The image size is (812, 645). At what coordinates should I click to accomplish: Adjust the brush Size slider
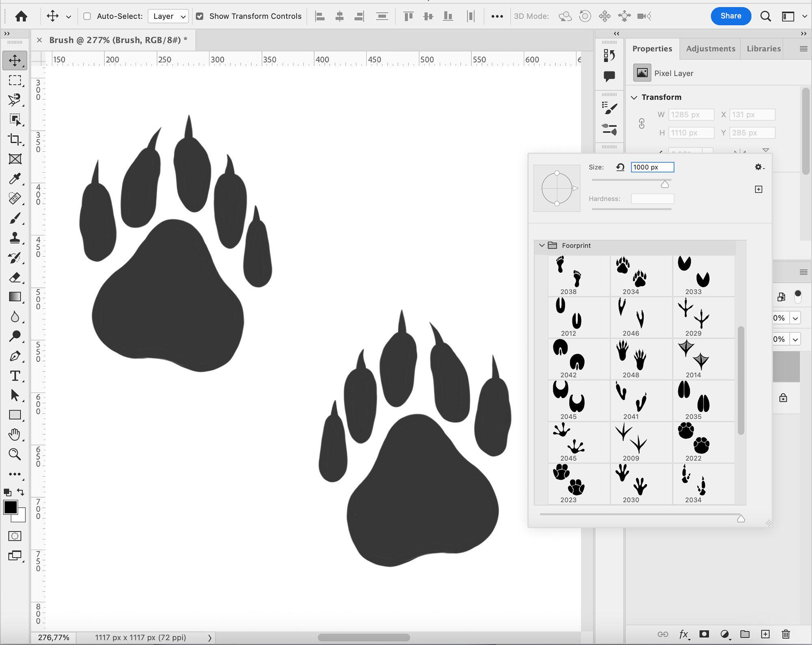pyautogui.click(x=665, y=184)
